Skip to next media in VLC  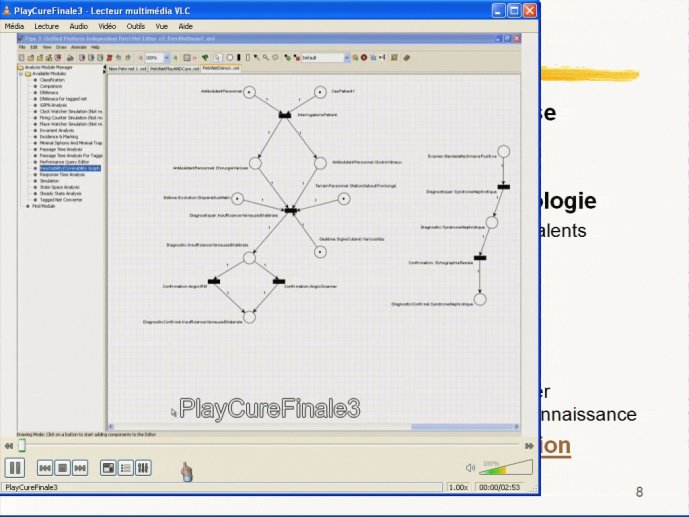click(80, 468)
